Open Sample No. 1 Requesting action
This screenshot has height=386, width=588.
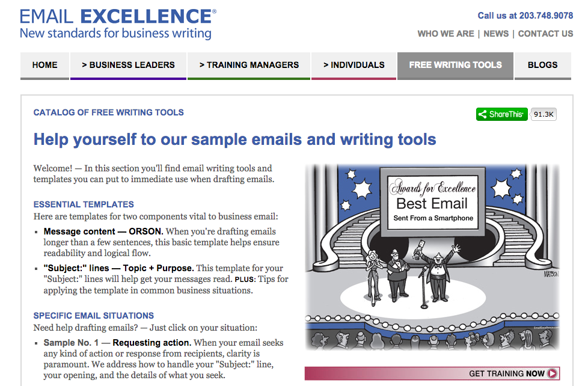[117, 343]
